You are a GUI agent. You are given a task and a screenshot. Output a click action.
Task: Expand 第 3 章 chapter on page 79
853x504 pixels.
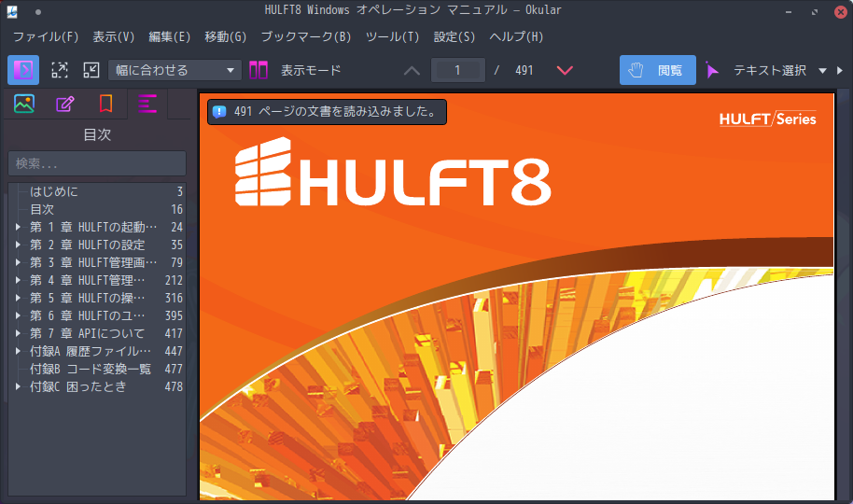click(x=18, y=262)
